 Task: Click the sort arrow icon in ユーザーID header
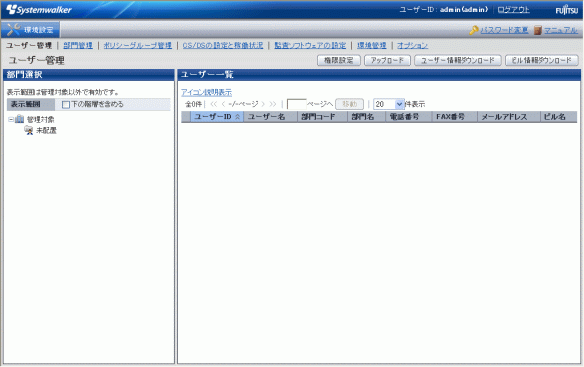pos(237,117)
